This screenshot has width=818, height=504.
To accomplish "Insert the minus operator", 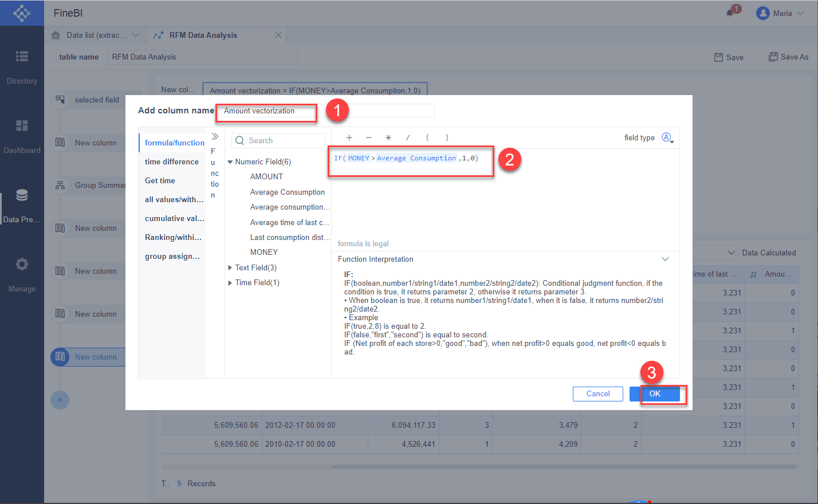I will coord(369,137).
